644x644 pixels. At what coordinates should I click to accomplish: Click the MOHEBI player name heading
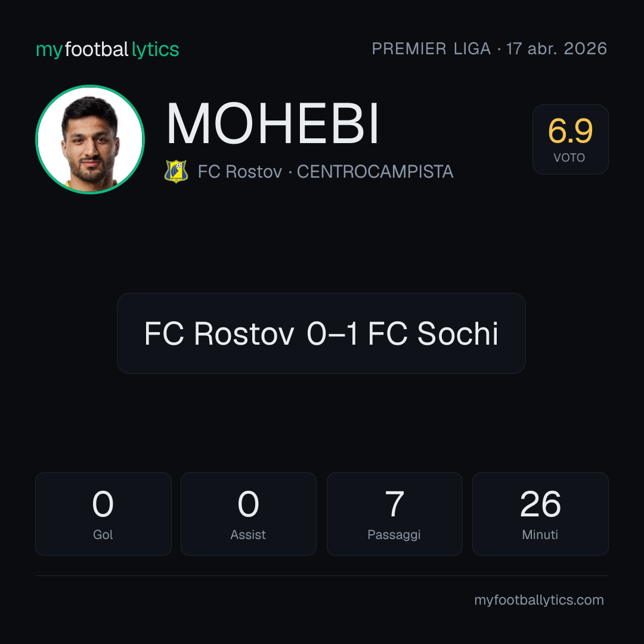tap(272, 123)
